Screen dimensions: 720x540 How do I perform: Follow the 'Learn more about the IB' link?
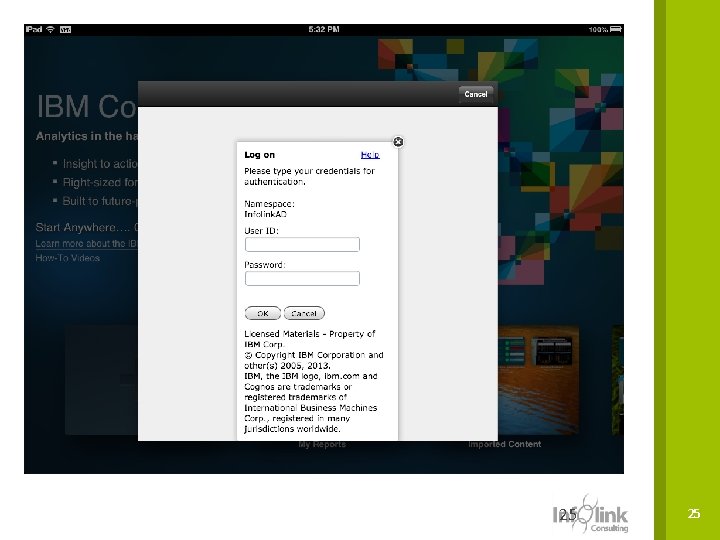coord(86,243)
